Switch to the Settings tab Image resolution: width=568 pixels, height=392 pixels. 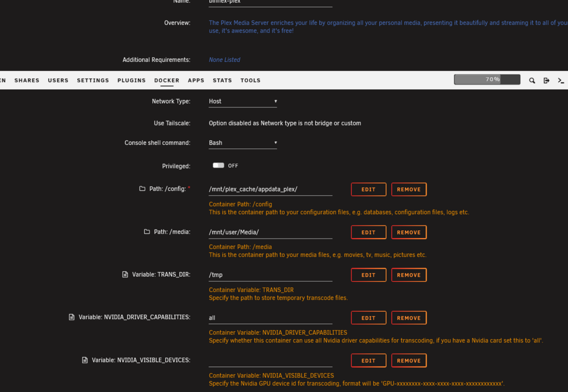point(93,81)
